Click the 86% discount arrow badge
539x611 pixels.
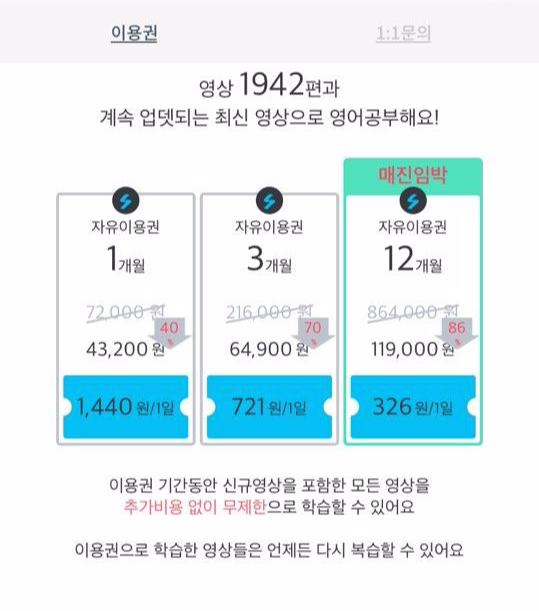(x=457, y=334)
